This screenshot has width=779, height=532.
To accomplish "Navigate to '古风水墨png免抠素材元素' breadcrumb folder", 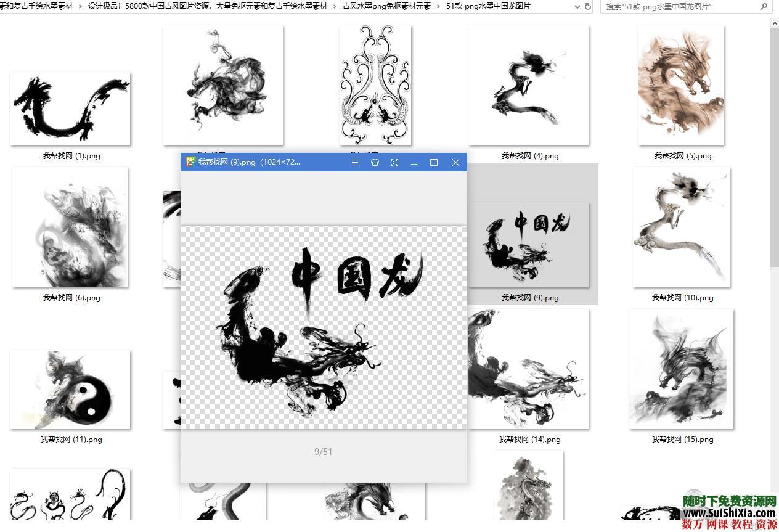I will (x=386, y=6).
